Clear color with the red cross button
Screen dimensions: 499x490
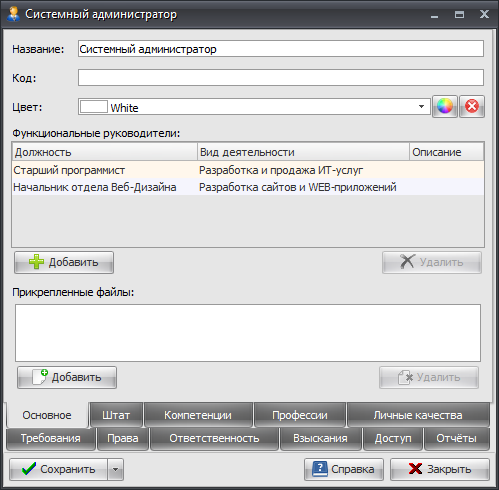[x=472, y=107]
